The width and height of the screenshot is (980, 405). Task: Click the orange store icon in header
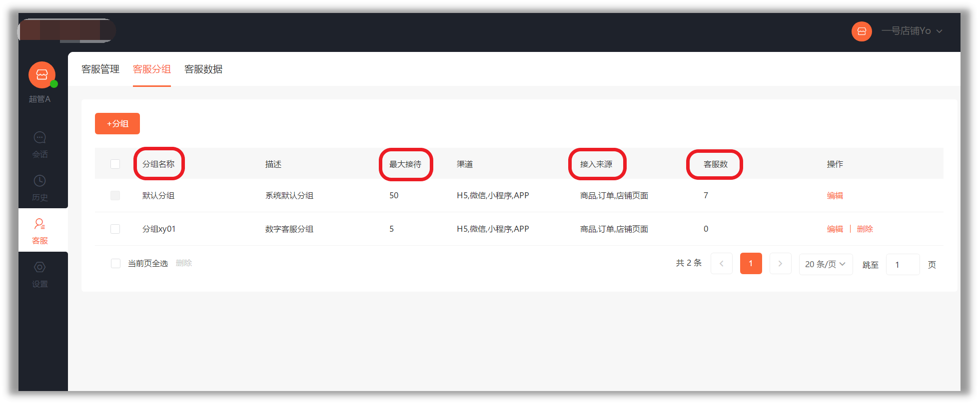(862, 31)
